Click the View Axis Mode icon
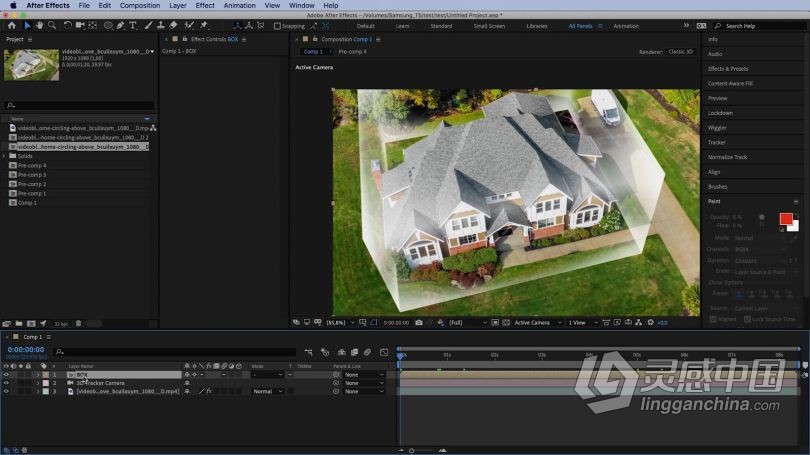This screenshot has height=455, width=810. point(260,25)
